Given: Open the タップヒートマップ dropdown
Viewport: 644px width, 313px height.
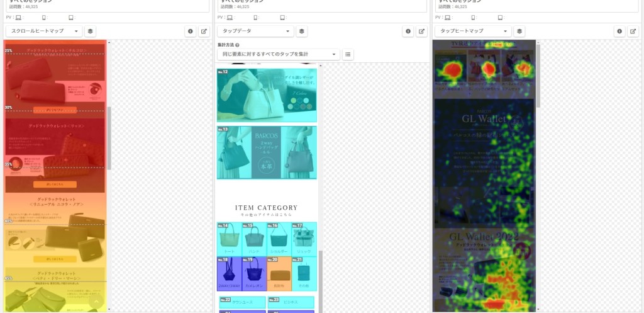Looking at the screenshot, I should (473, 31).
